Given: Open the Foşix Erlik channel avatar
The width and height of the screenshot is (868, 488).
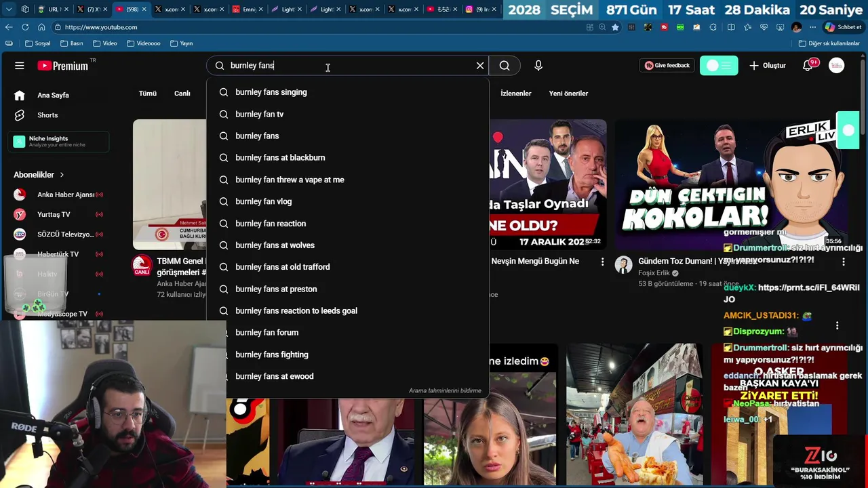Looking at the screenshot, I should [x=623, y=265].
